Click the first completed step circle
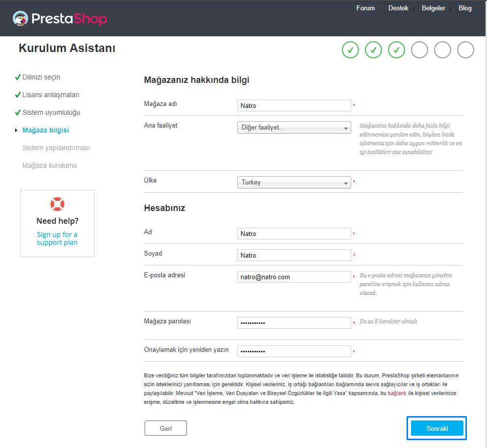Screen dimensions: 487x448 pyautogui.click(x=350, y=50)
